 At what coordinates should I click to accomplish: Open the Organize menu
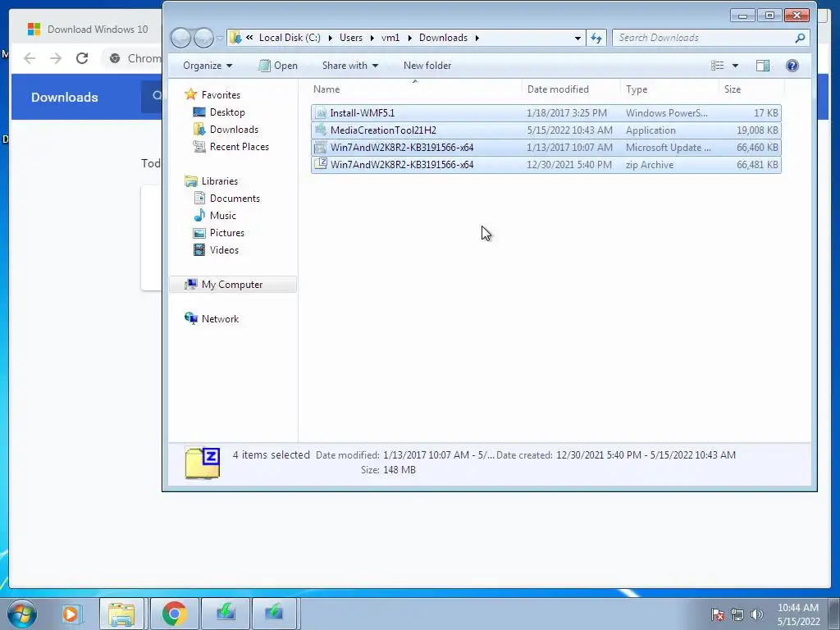[208, 66]
